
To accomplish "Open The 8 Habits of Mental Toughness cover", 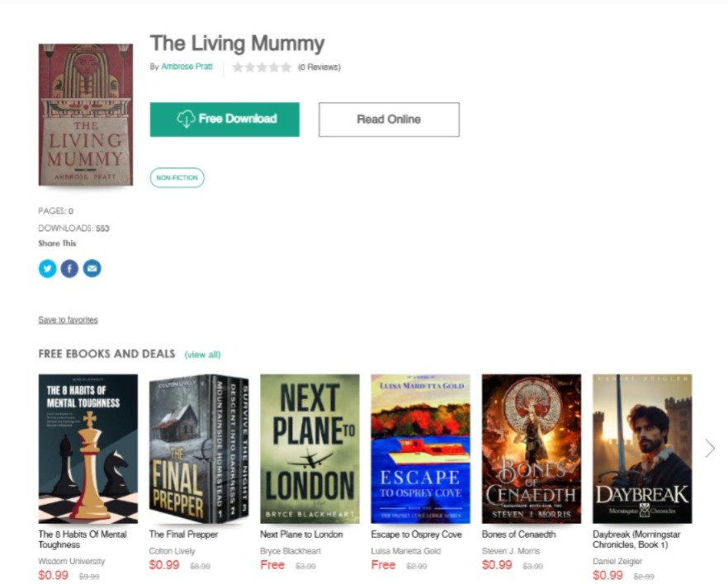I will click(x=88, y=449).
